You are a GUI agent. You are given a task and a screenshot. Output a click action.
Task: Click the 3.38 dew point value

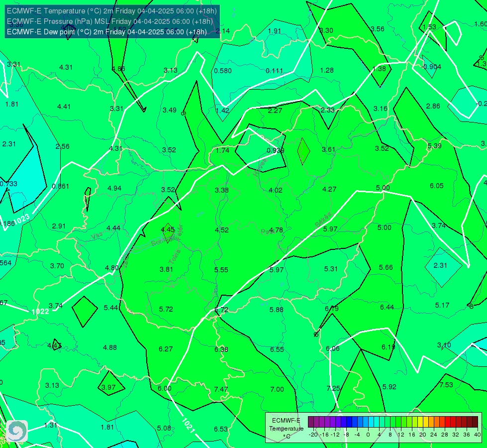[222, 190]
